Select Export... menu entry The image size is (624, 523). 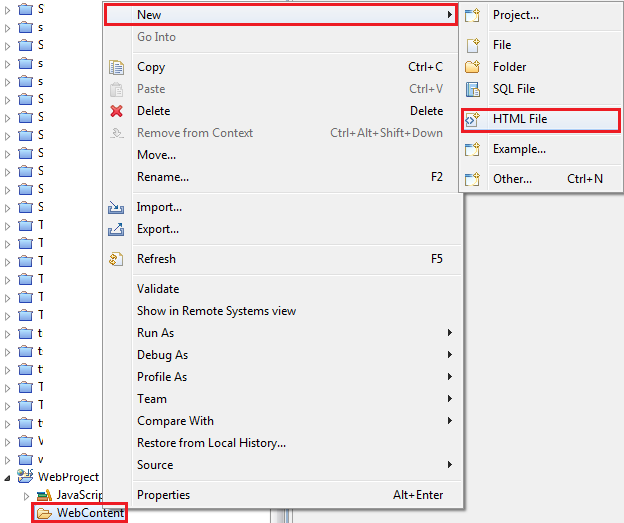pos(281,229)
